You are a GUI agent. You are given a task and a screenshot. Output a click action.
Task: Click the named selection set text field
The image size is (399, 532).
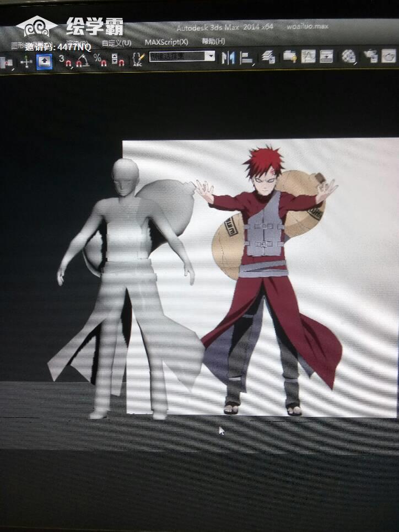tap(177, 56)
